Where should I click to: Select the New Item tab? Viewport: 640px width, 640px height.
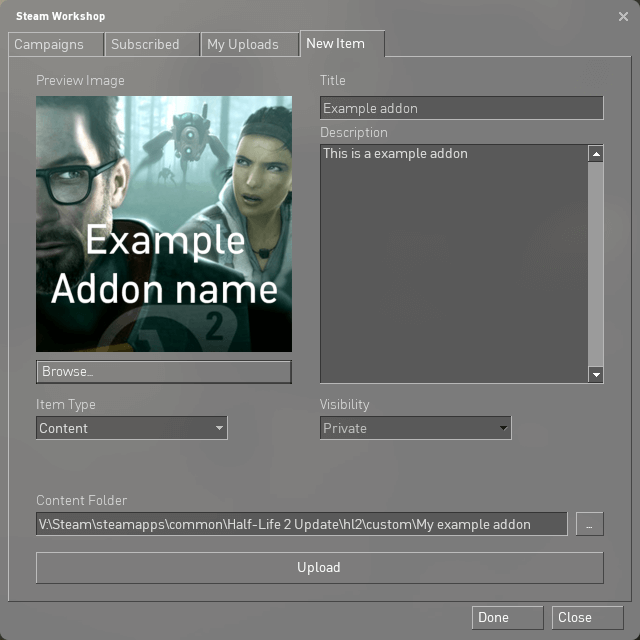[x=342, y=43]
